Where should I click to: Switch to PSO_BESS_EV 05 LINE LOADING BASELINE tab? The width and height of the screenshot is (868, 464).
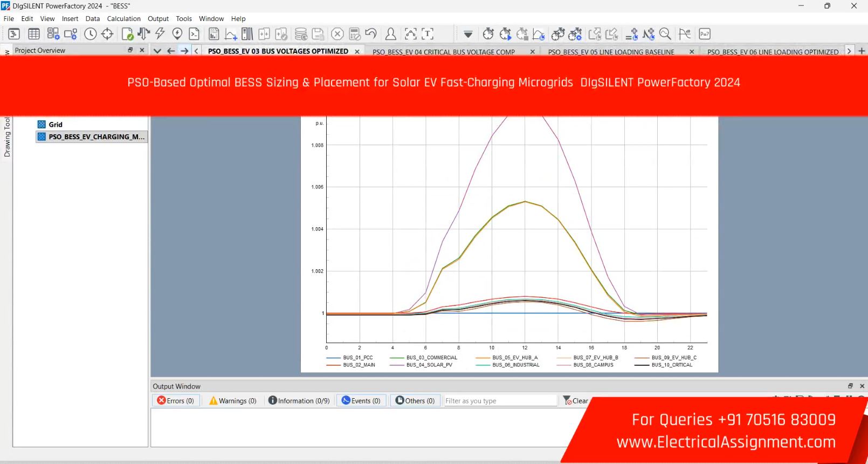coord(611,52)
